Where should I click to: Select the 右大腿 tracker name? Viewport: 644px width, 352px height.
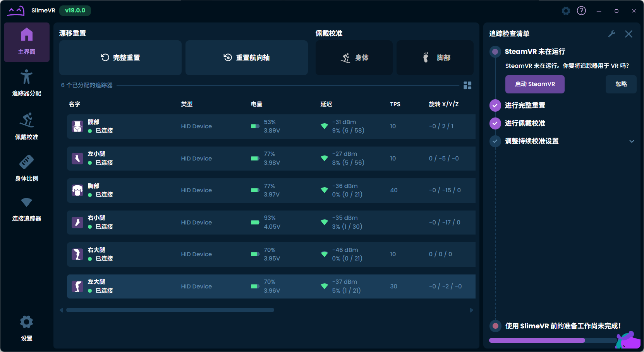coord(96,250)
